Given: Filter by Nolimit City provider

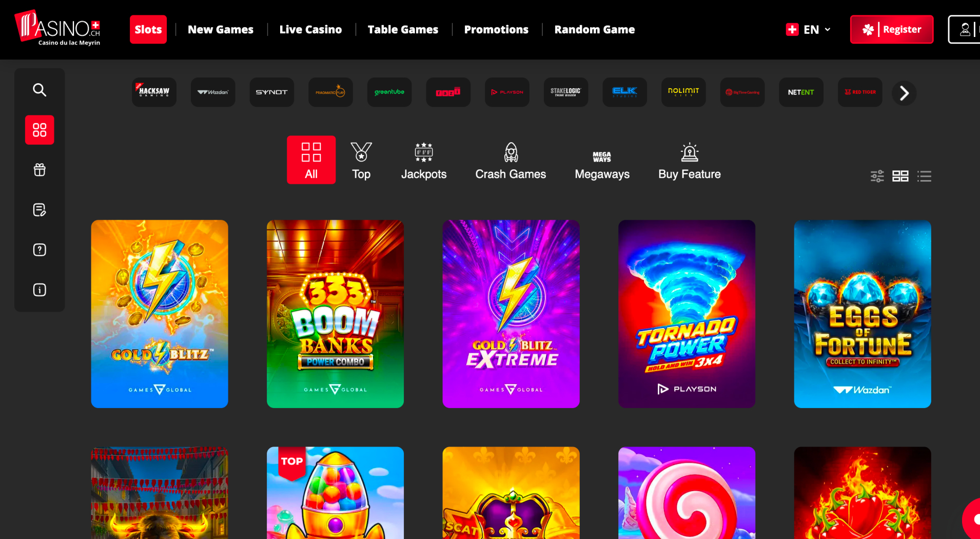Looking at the screenshot, I should tap(683, 92).
